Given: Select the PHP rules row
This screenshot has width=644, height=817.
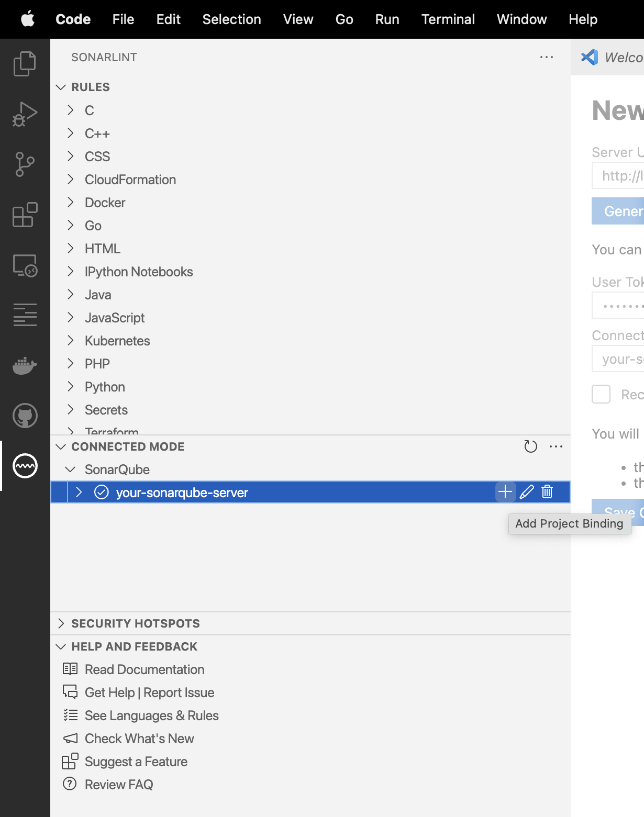Looking at the screenshot, I should click(x=310, y=364).
